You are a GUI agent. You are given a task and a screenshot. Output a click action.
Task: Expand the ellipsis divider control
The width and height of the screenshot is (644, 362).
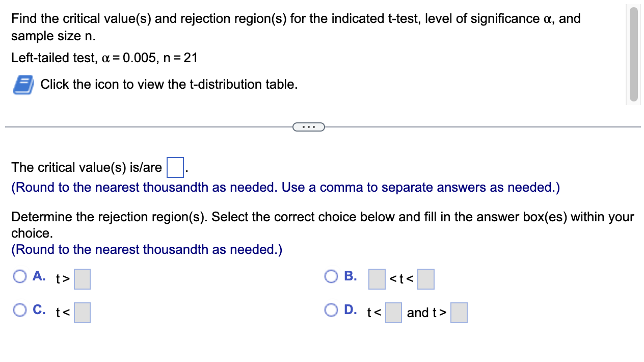(309, 126)
